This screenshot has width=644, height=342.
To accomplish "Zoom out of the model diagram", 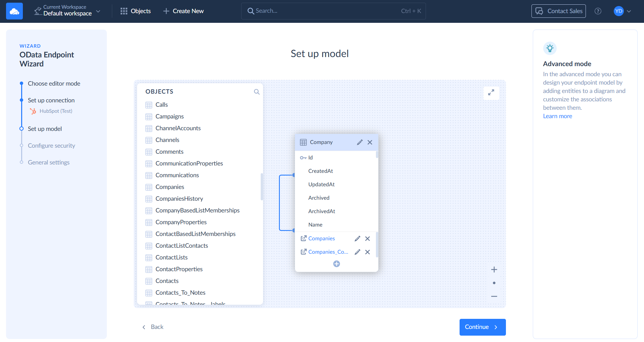I will point(494,296).
